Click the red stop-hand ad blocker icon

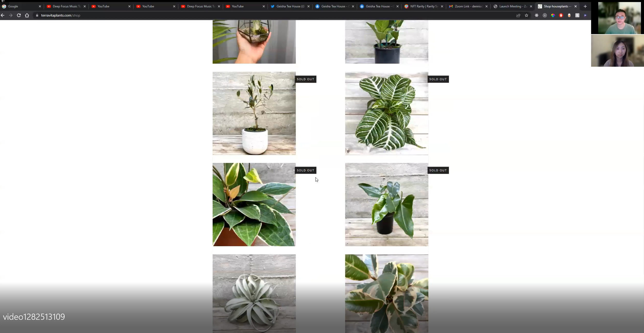coord(561,15)
